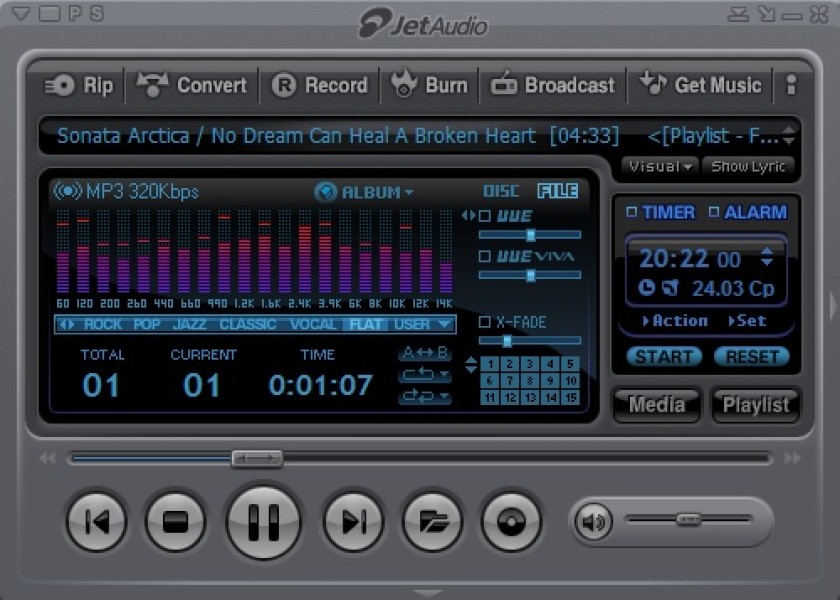Click the surround sound icon beside MP3

pyautogui.click(x=67, y=191)
